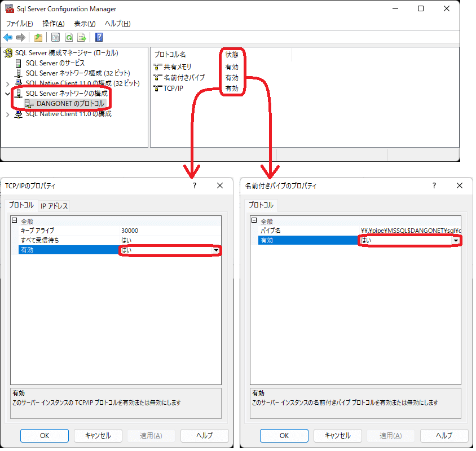Click the Export list toolbar icon
476x451 pixels.
(82, 38)
